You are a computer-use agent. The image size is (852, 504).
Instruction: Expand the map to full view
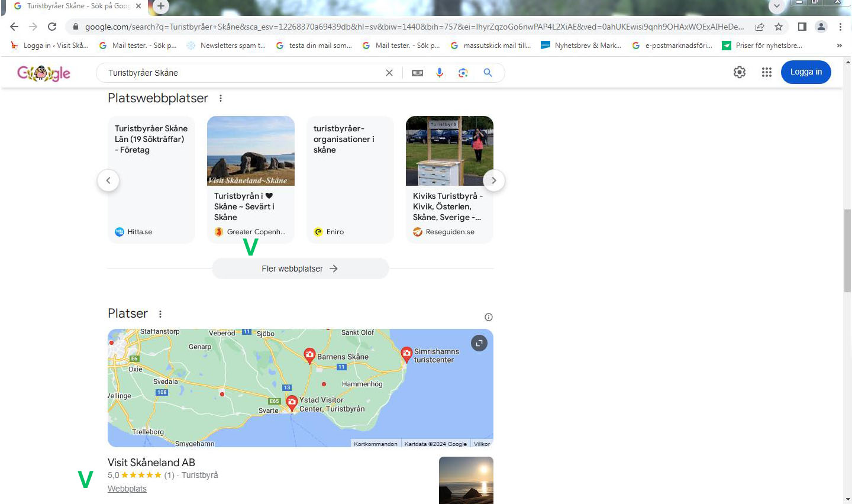pos(479,343)
